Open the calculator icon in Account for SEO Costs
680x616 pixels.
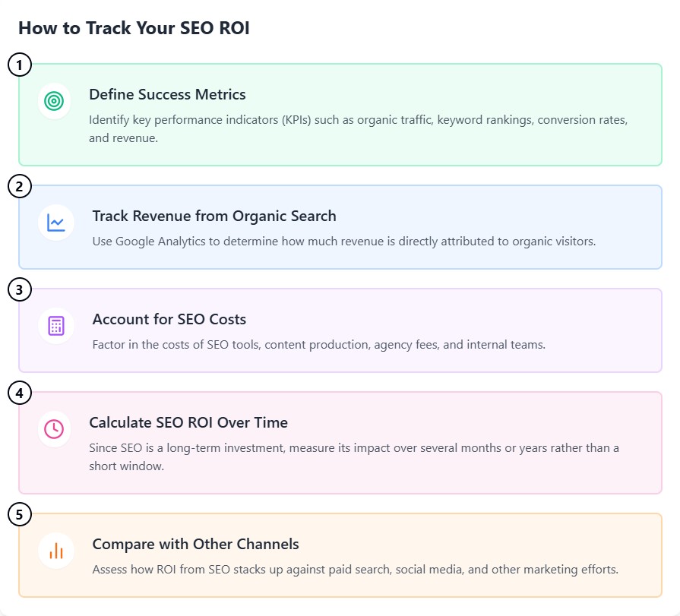[x=55, y=325]
